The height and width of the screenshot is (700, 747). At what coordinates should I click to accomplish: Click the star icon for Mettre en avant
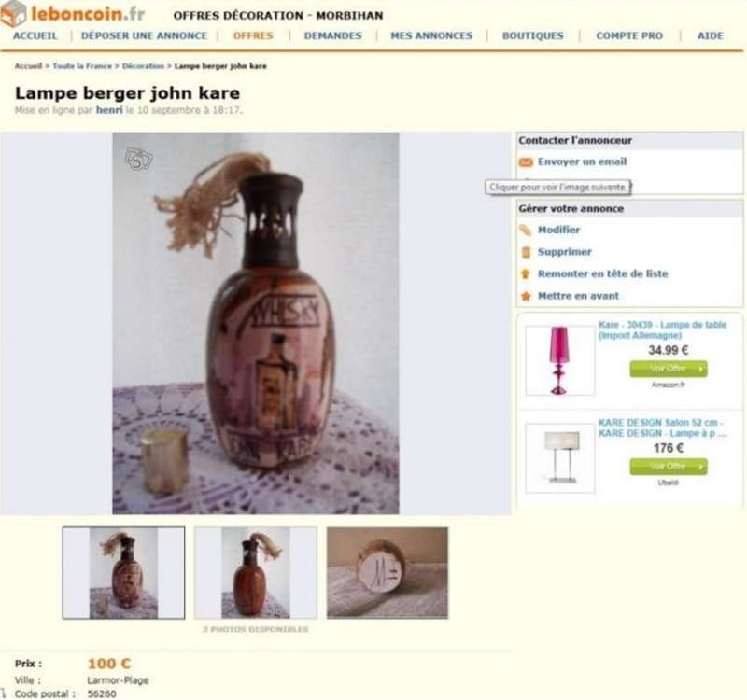point(526,296)
